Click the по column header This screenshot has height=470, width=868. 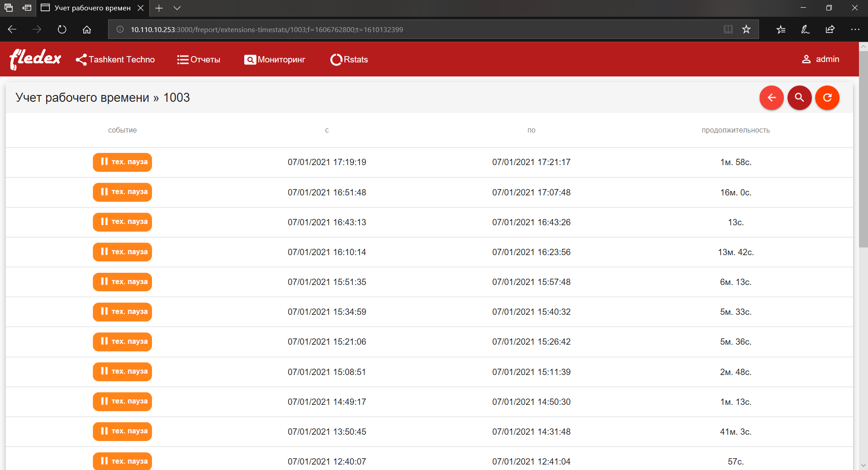click(531, 130)
